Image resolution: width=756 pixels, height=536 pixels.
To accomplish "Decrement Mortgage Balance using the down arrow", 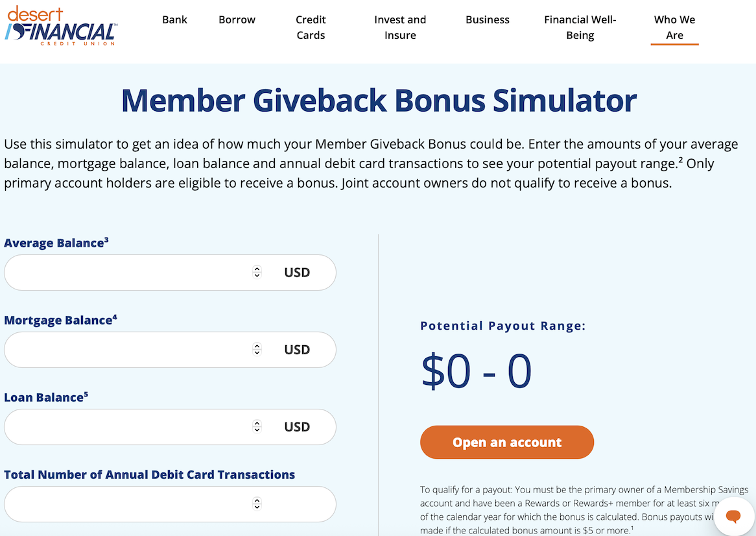I will click(257, 353).
